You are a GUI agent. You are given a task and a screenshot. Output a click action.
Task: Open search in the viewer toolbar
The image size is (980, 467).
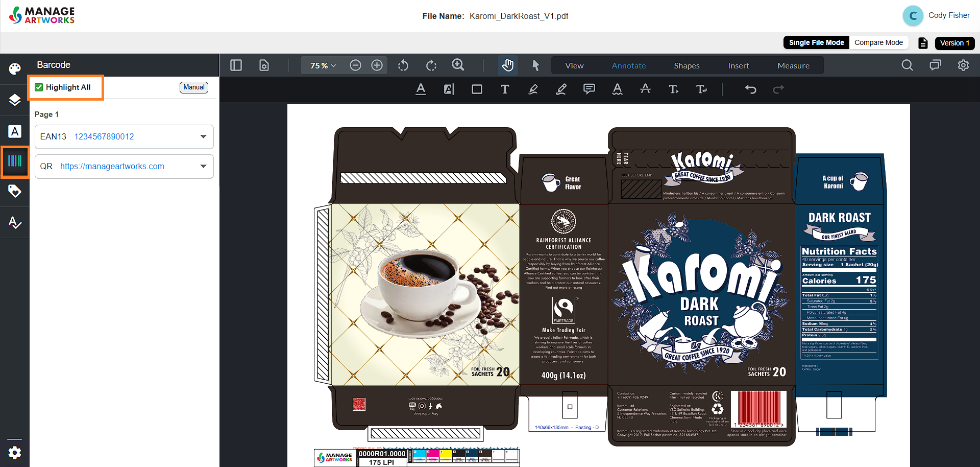(x=907, y=65)
